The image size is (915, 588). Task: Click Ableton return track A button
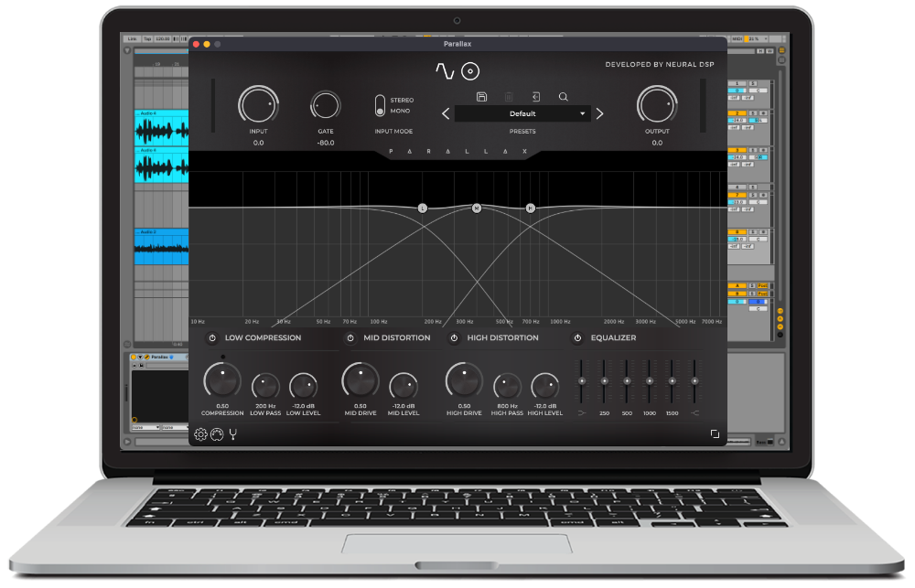click(x=737, y=286)
